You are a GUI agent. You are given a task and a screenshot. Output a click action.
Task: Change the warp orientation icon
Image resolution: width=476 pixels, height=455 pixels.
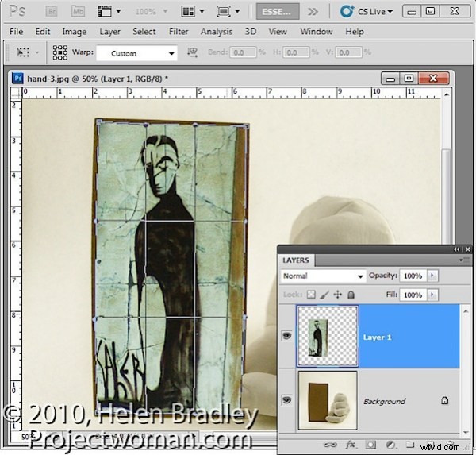(192, 52)
